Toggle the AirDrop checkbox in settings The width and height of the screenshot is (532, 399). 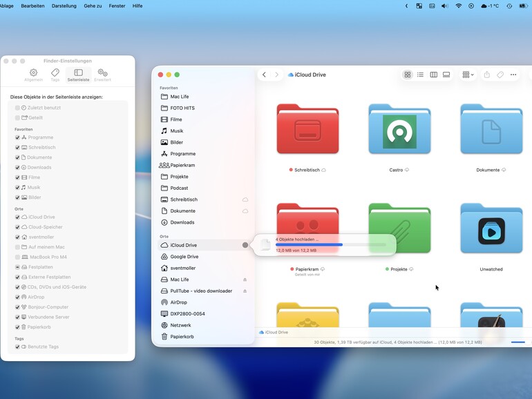[17, 297]
